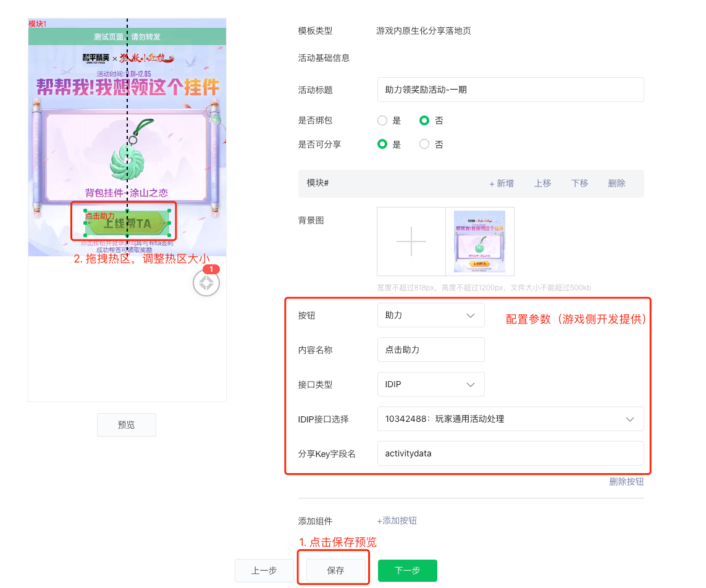Click the 预览 button

(127, 425)
